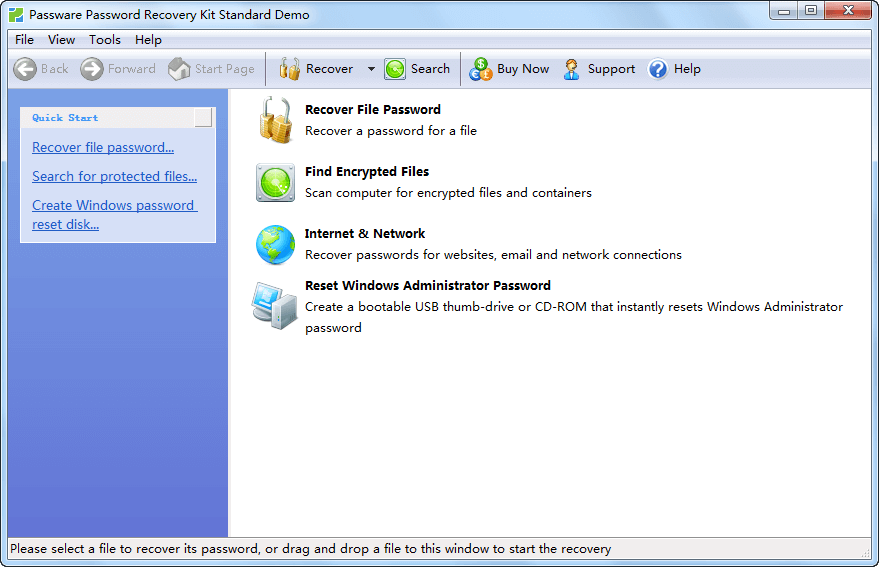The image size is (879, 567).
Task: Click the Quick Start panel title
Action: (65, 118)
